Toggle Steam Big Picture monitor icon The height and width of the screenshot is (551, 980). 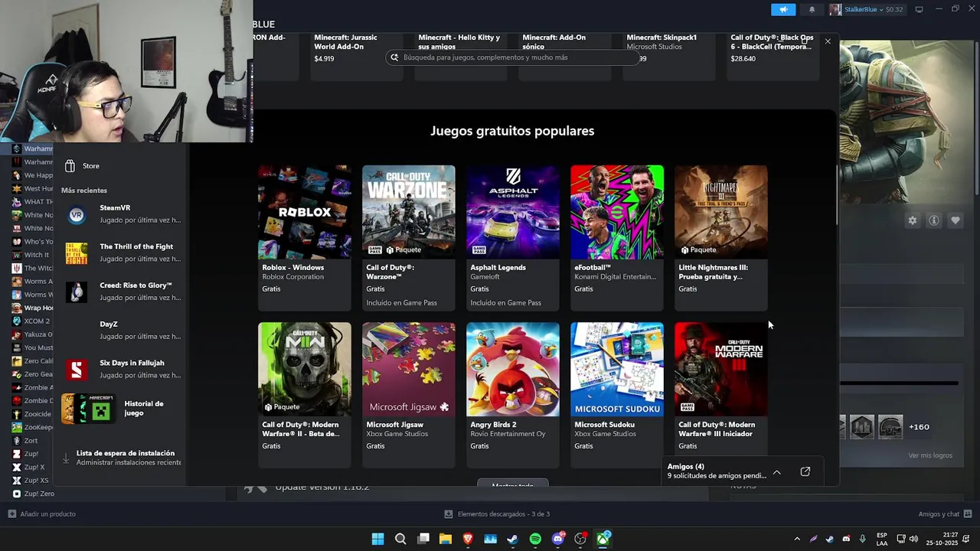tap(919, 9)
